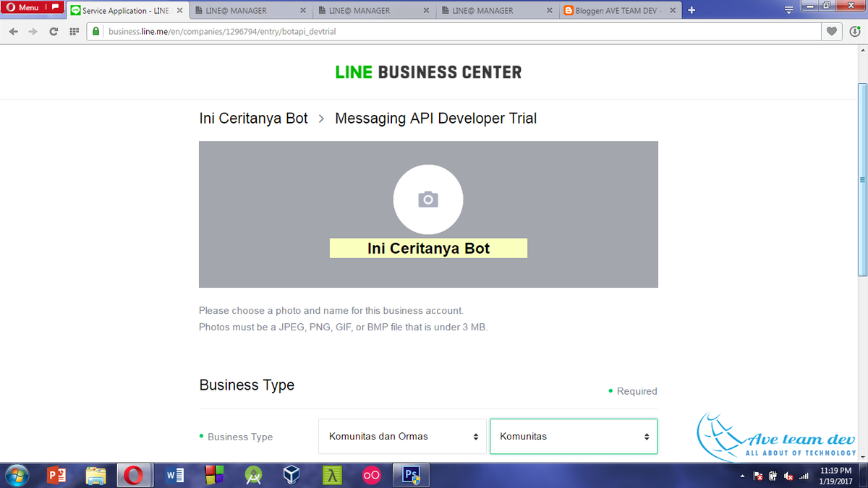Image resolution: width=868 pixels, height=488 pixels.
Task: Open the Speed Dial grid
Action: pyautogui.click(x=74, y=31)
